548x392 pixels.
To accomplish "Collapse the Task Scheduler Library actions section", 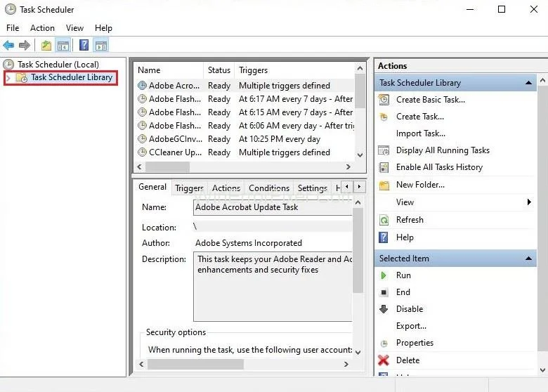I will point(529,83).
